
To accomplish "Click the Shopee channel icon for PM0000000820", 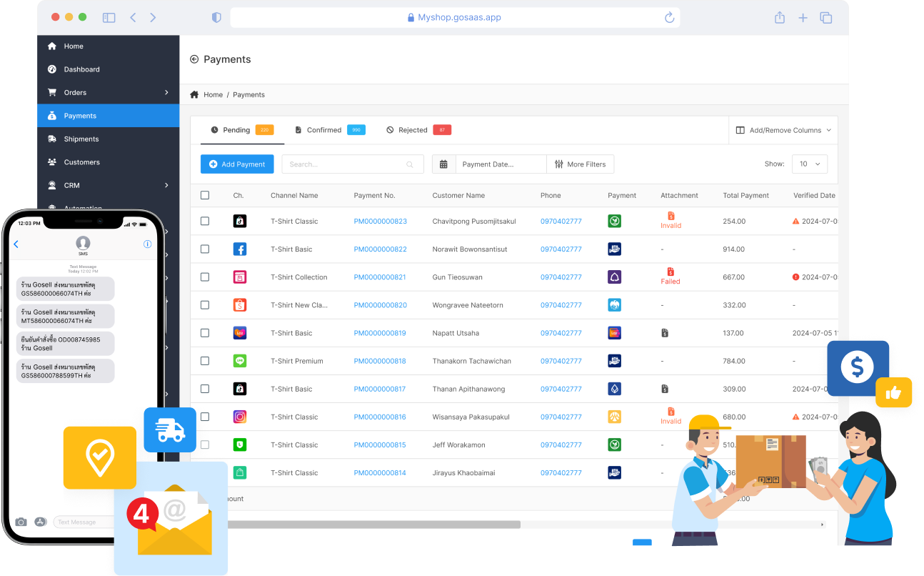I will [240, 305].
